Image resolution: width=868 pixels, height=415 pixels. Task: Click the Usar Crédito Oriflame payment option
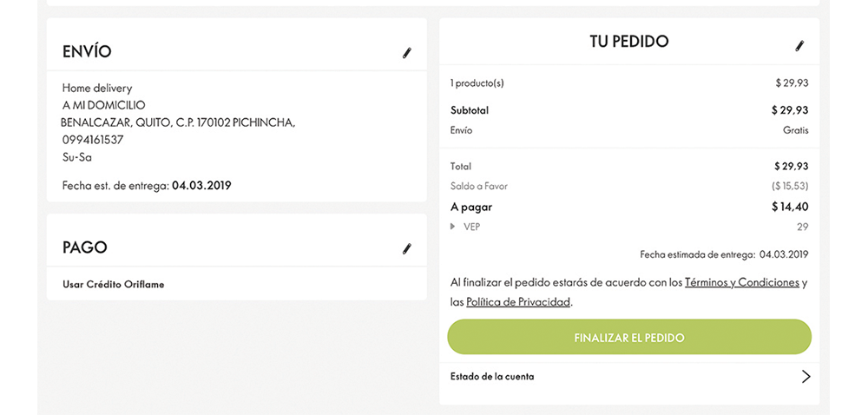[113, 284]
